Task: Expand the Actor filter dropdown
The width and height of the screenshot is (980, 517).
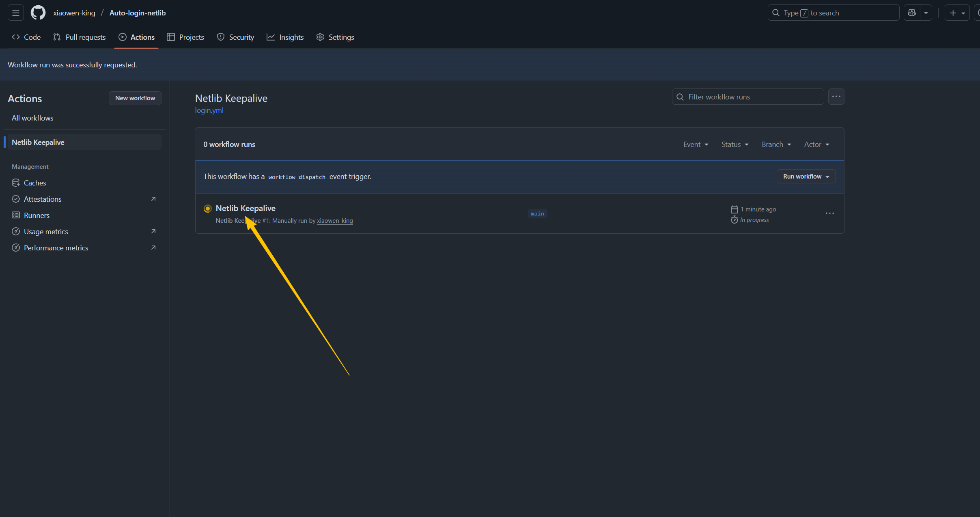Action: [816, 144]
